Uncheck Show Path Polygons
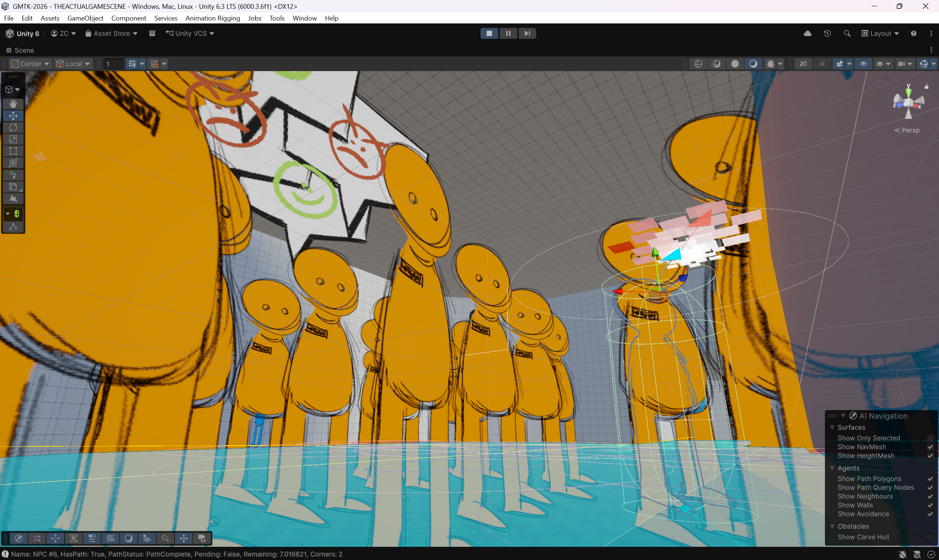The image size is (939, 560). 930,479
